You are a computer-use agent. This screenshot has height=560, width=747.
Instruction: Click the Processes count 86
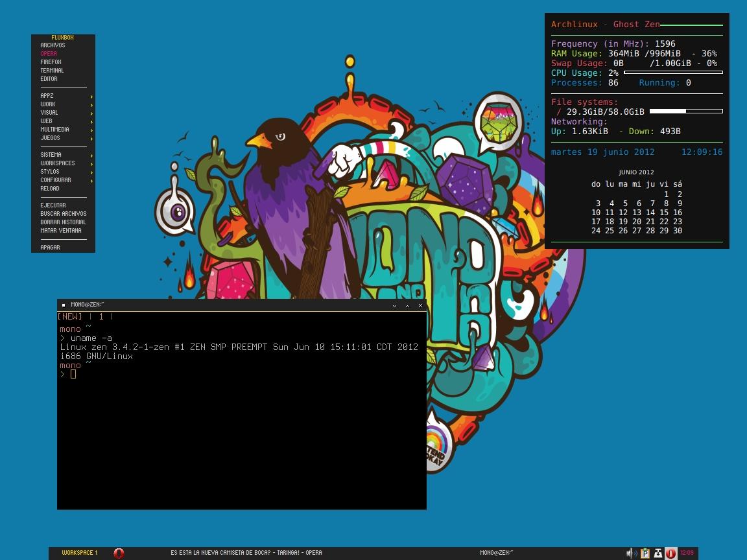tap(613, 82)
